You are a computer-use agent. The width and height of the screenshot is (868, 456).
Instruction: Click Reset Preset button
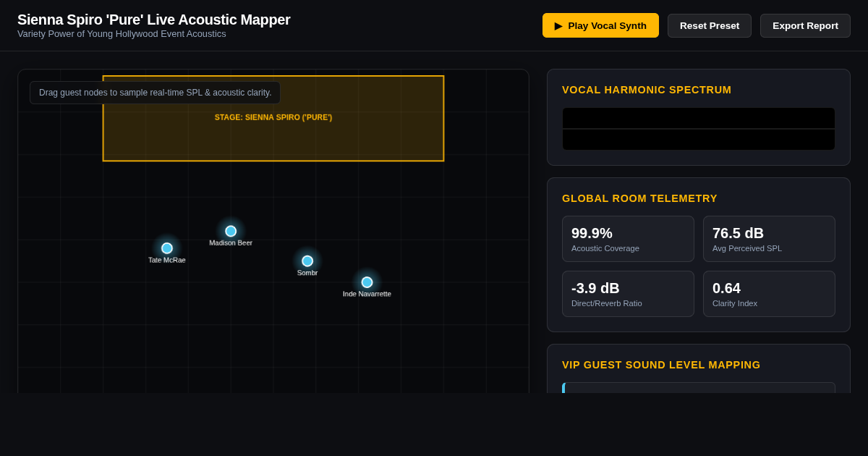tap(710, 25)
